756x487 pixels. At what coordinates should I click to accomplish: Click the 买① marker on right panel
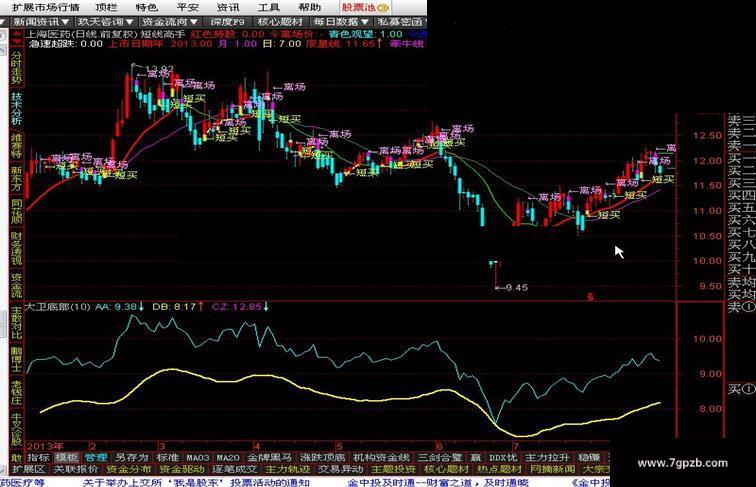pyautogui.click(x=742, y=389)
